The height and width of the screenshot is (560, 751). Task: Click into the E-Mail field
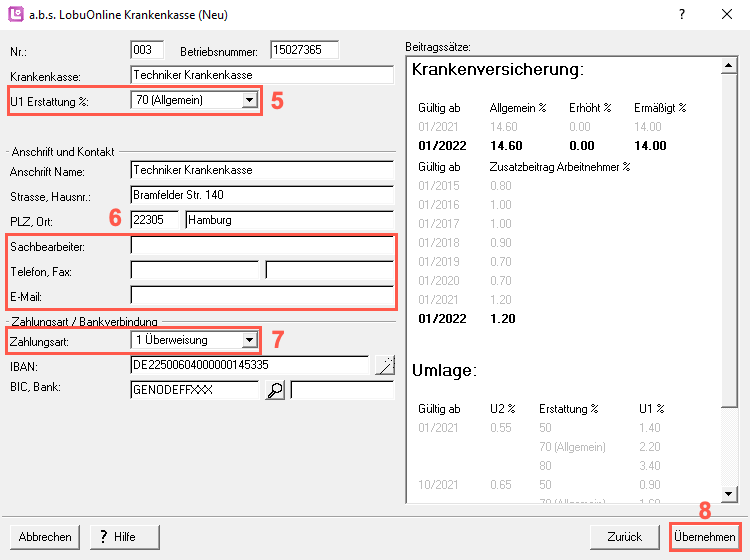262,295
